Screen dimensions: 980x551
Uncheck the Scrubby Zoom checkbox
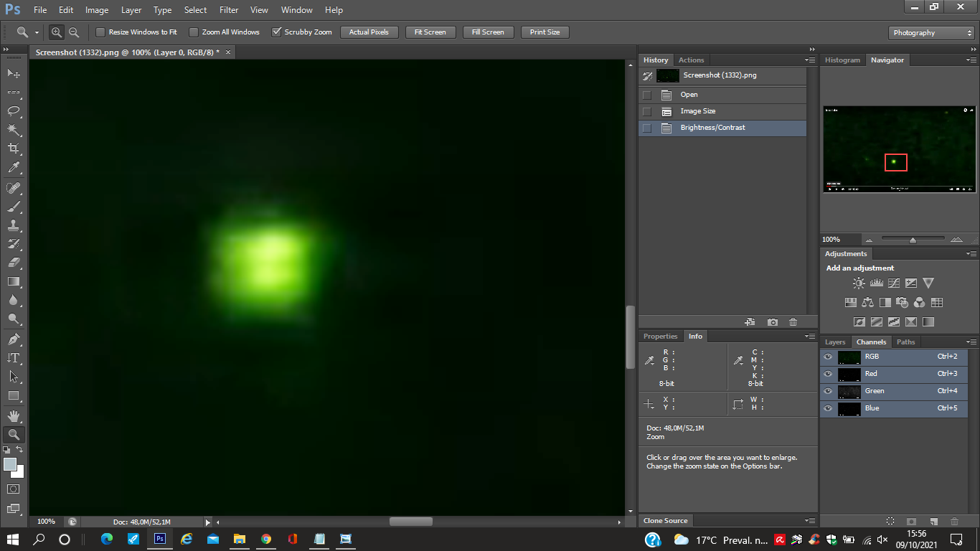pyautogui.click(x=276, y=32)
